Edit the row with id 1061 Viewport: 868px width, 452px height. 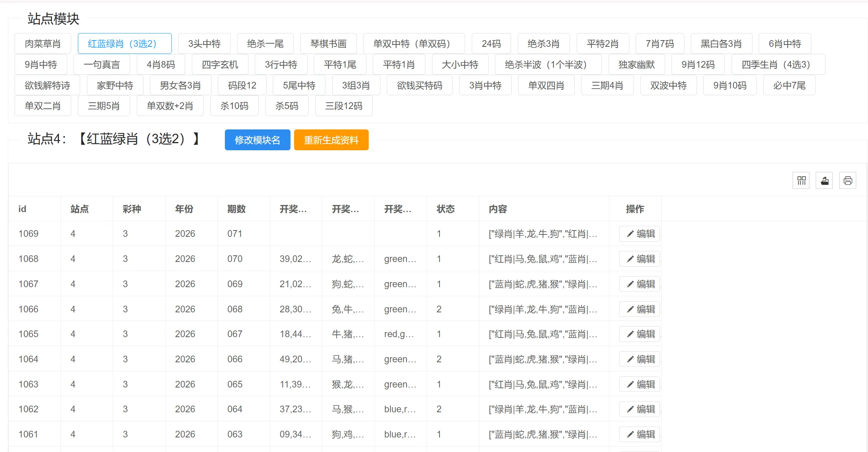(x=640, y=434)
